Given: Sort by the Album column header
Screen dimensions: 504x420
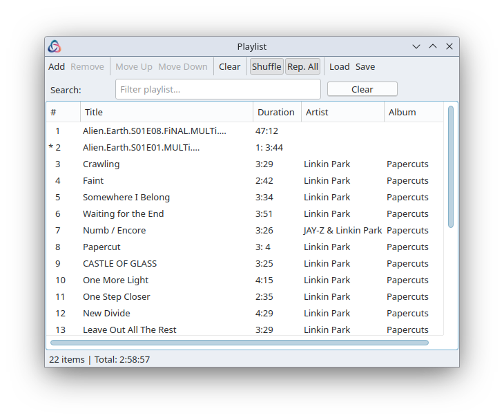Looking at the screenshot, I should 414,112.
